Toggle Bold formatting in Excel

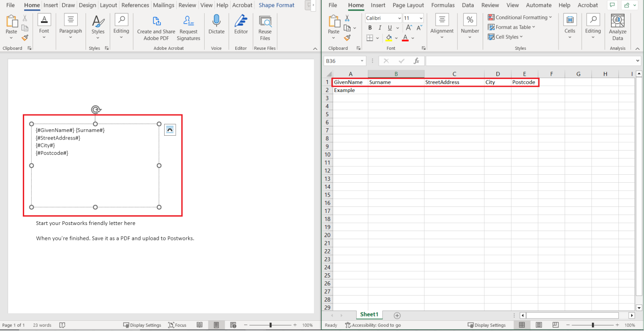pyautogui.click(x=370, y=28)
